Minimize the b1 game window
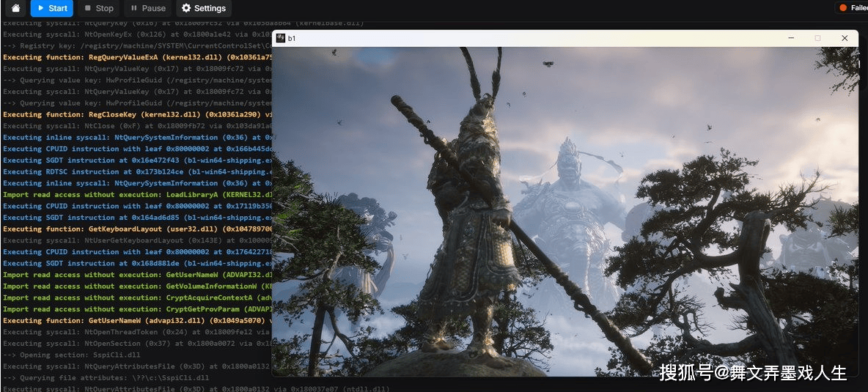Viewport: 868px width, 392px height. click(791, 38)
